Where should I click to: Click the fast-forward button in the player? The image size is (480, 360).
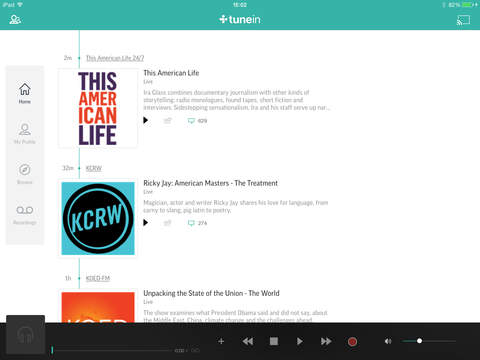pos(326,341)
